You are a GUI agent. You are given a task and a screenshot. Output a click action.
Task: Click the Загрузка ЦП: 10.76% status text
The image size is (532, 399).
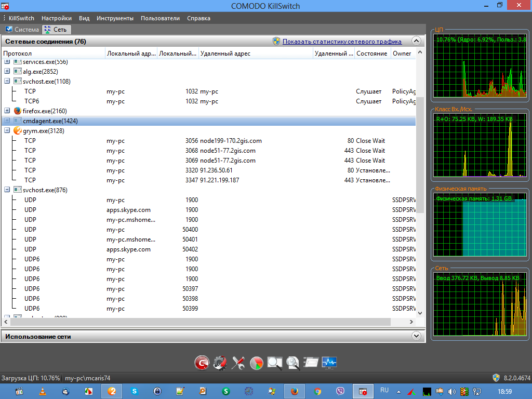31,378
